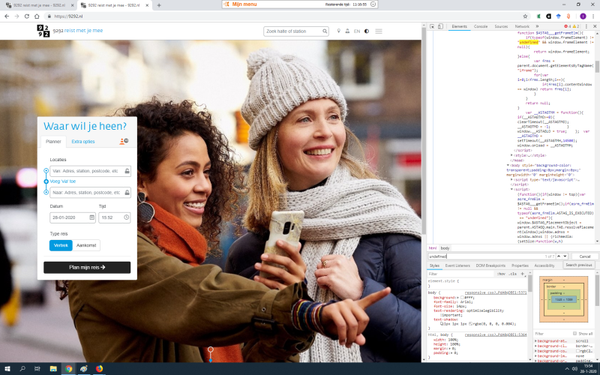The image size is (600, 375).
Task: Click the 'html' breadcrumb in DevTools
Action: click(x=432, y=248)
